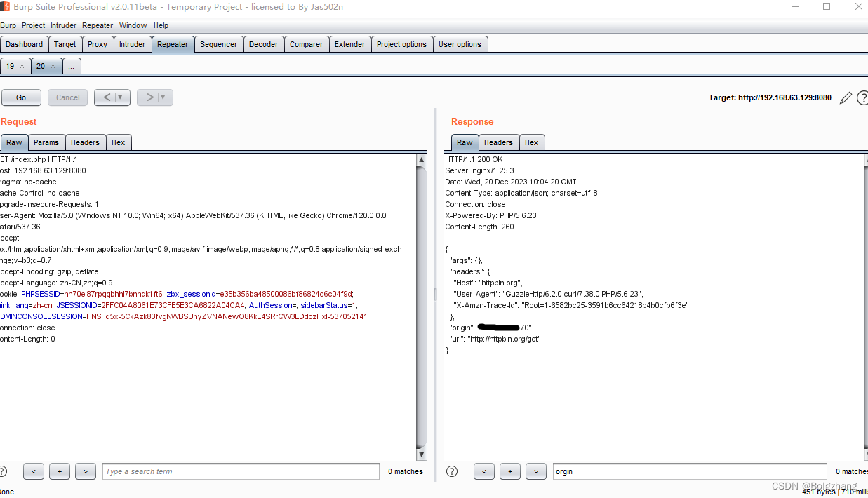Select the main Repeater tab
Viewport: 868px width, 498px height.
point(173,44)
